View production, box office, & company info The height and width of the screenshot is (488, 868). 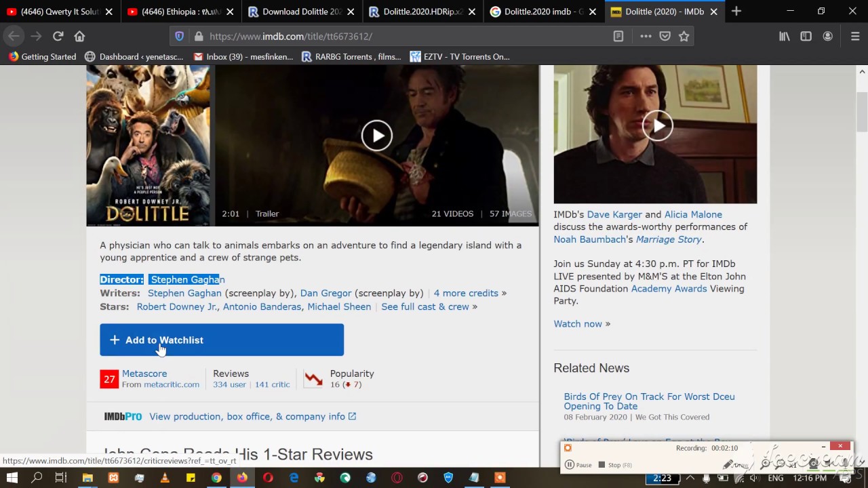[252, 416]
